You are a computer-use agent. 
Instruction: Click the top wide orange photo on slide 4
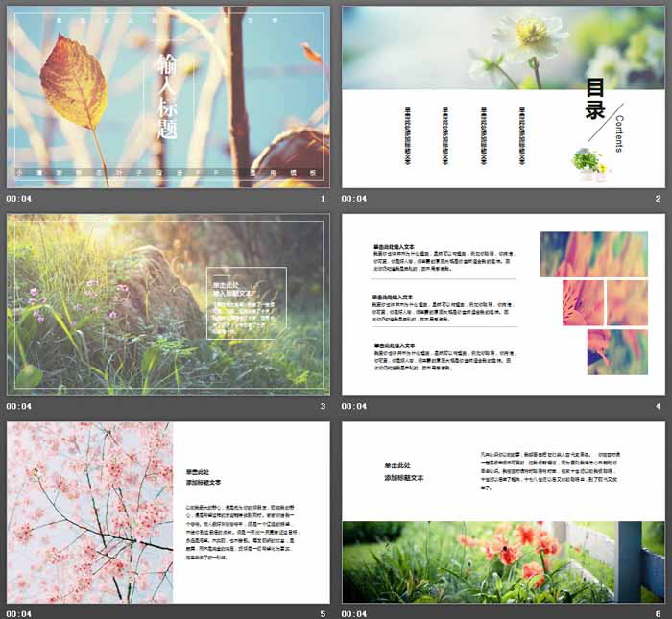pyautogui.click(x=594, y=254)
